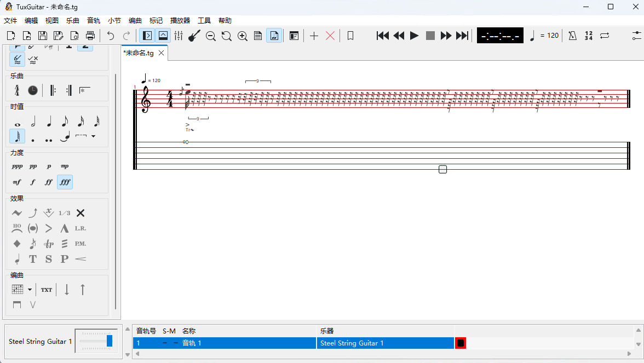This screenshot has width=644, height=363.
Task: Zoom in on the score
Action: pos(243,36)
